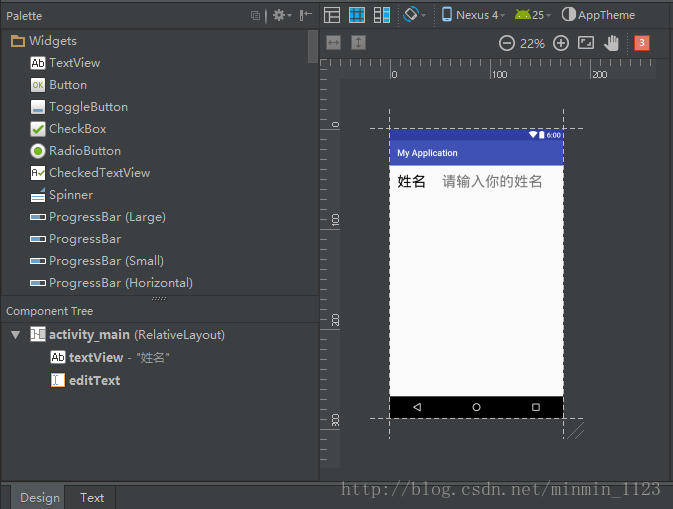Switch to the Text tab
Image resolution: width=673 pixels, height=509 pixels.
click(x=92, y=497)
